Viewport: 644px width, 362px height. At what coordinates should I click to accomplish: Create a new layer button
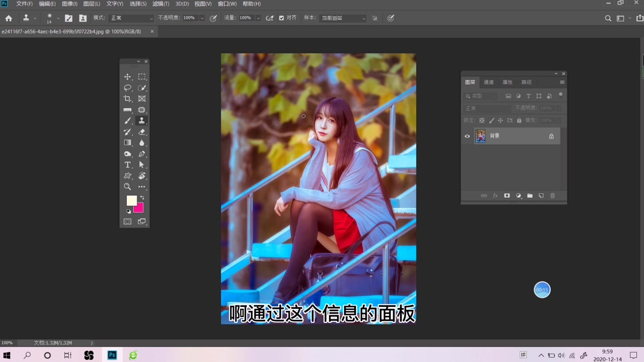(541, 196)
